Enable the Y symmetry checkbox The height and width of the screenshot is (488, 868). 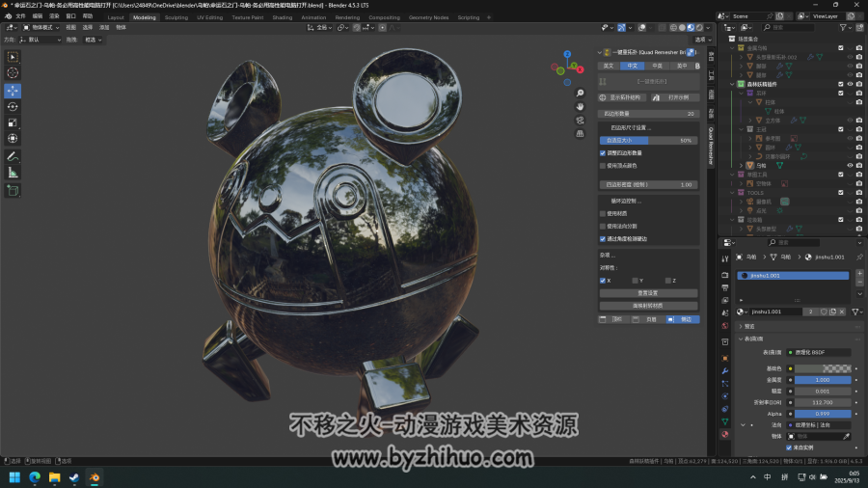(635, 281)
